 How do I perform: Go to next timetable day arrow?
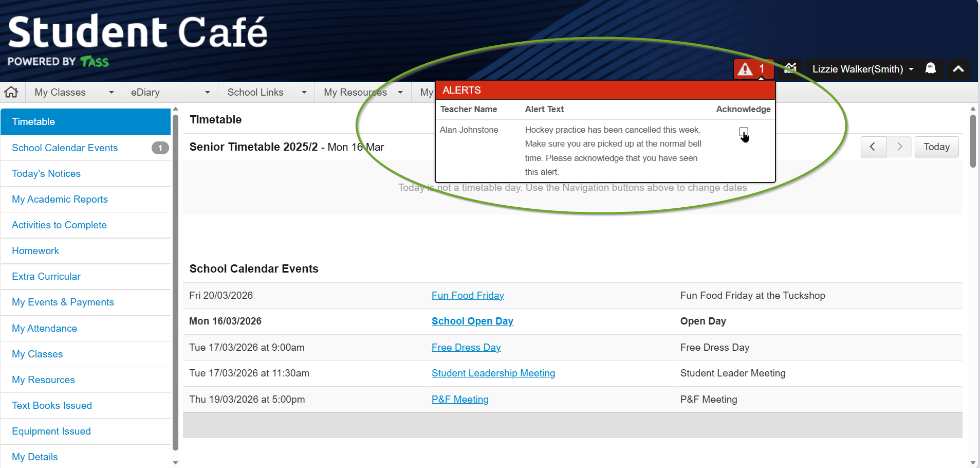[x=899, y=147]
